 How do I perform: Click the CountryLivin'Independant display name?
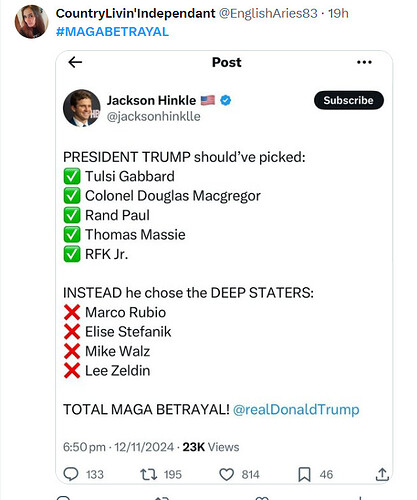point(135,13)
